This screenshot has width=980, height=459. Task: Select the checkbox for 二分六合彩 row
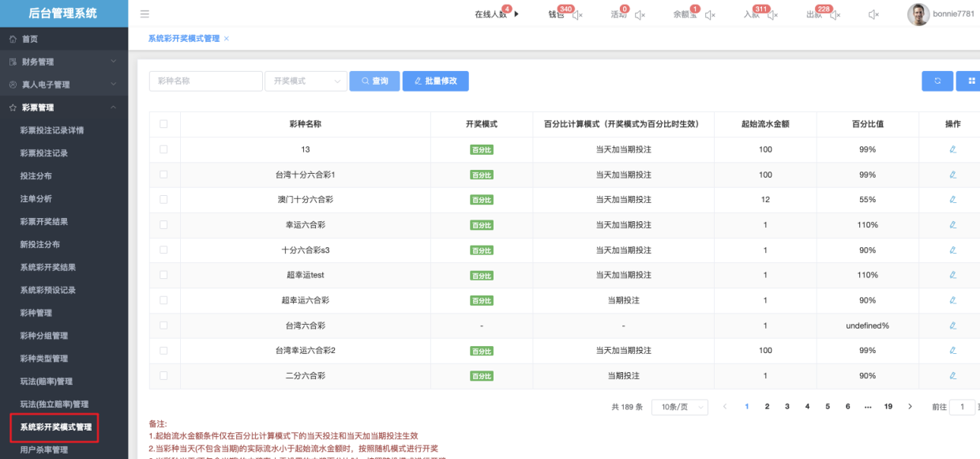(x=163, y=376)
